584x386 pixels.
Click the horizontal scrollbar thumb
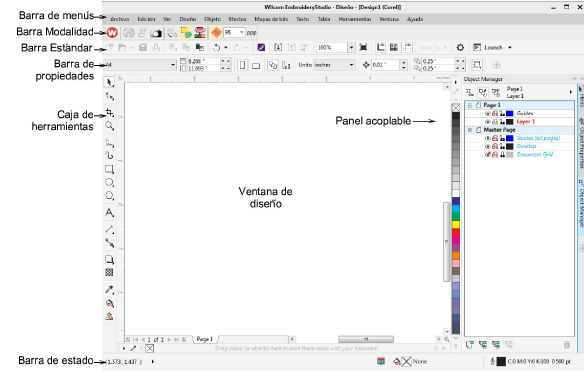[366, 339]
